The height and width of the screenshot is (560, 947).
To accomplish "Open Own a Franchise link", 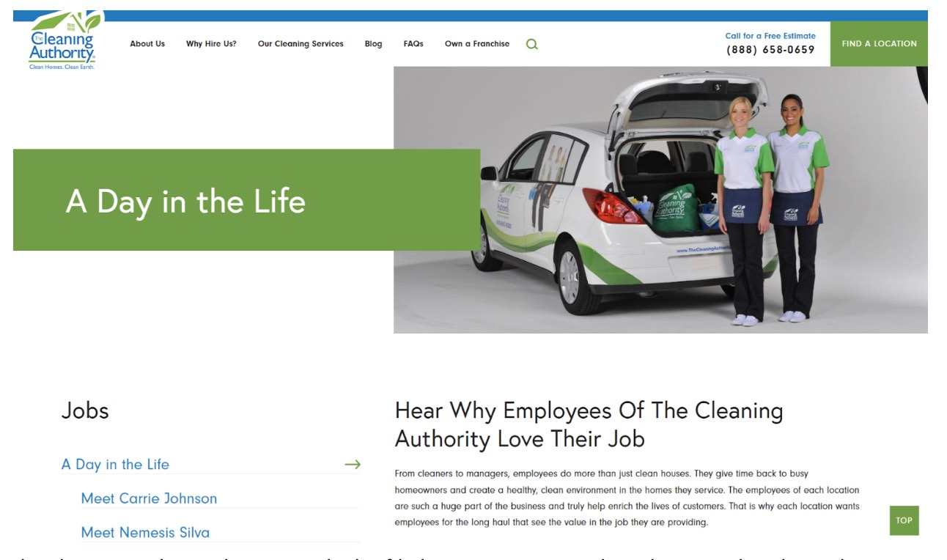I will (477, 44).
